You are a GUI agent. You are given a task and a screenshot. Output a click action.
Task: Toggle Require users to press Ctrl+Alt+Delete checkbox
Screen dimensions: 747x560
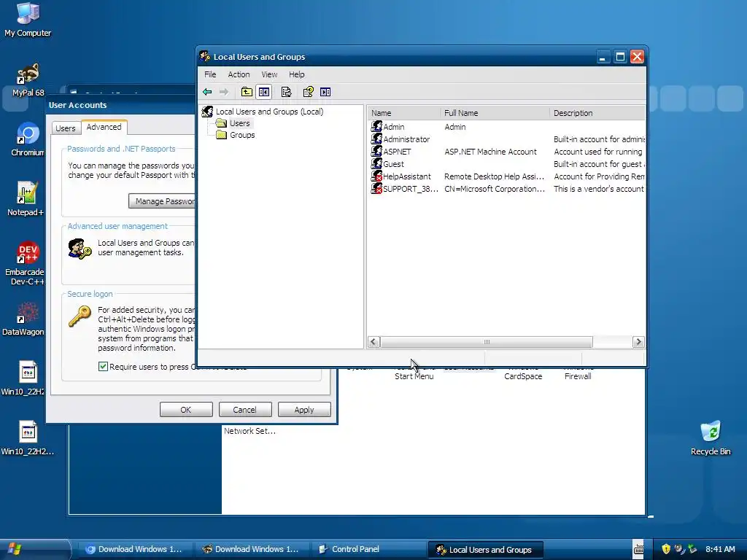[x=103, y=366]
